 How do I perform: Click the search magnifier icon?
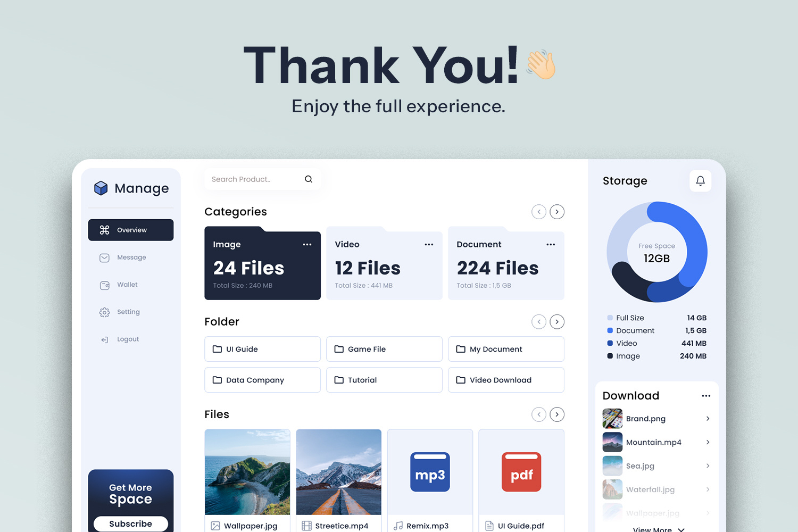[309, 179]
